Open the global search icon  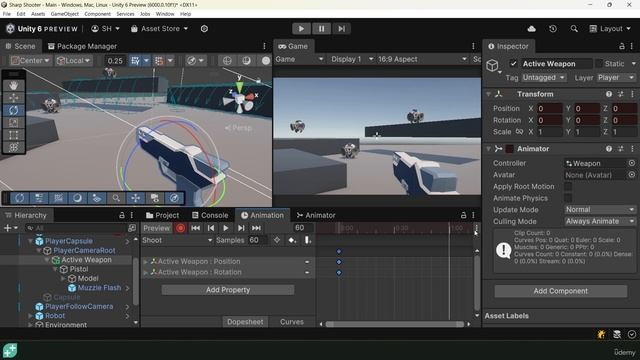574,29
